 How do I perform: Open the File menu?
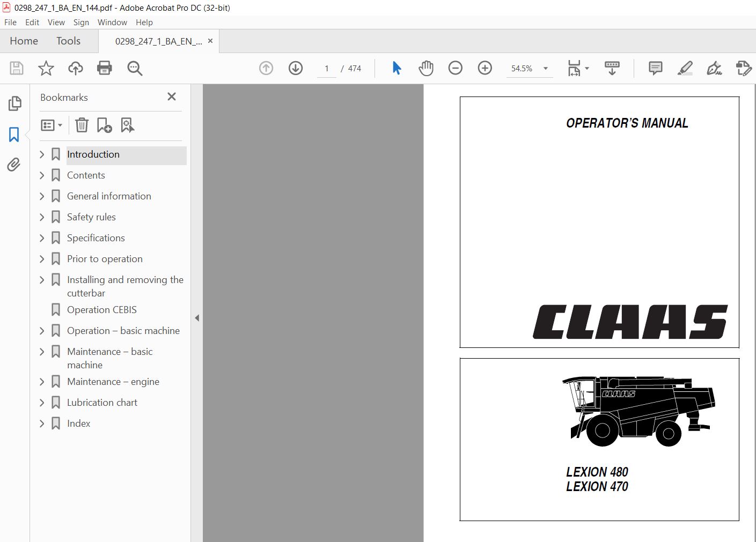[10, 23]
